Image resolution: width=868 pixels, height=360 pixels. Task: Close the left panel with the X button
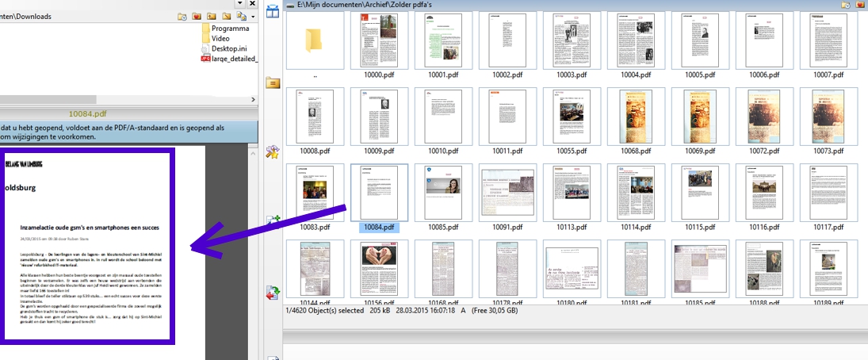252,3
